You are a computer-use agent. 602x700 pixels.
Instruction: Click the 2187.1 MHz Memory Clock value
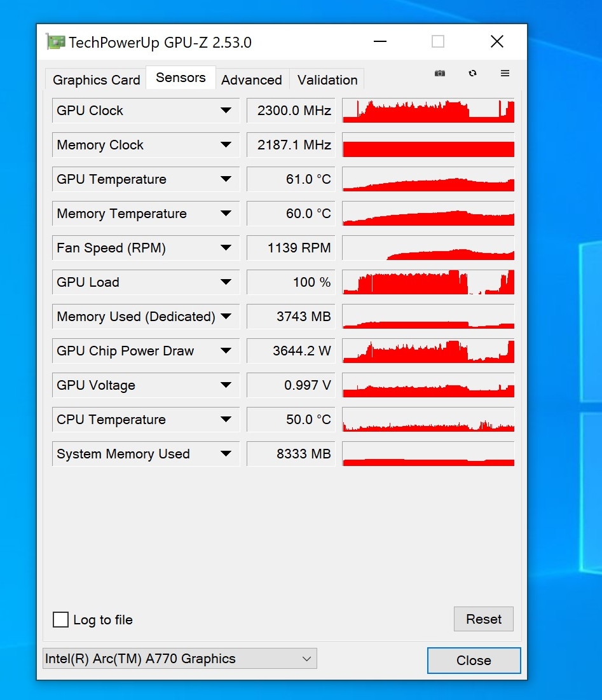291,145
